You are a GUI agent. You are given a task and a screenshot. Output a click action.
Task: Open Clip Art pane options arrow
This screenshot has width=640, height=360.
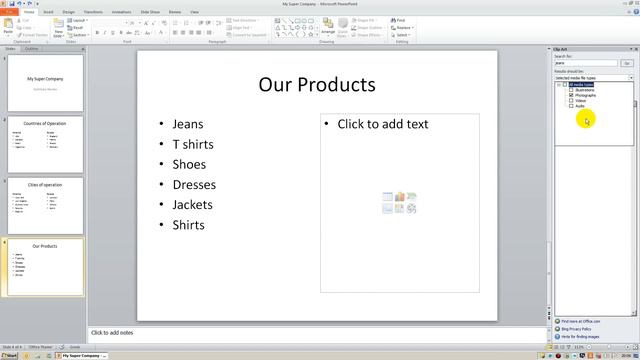tap(631, 49)
